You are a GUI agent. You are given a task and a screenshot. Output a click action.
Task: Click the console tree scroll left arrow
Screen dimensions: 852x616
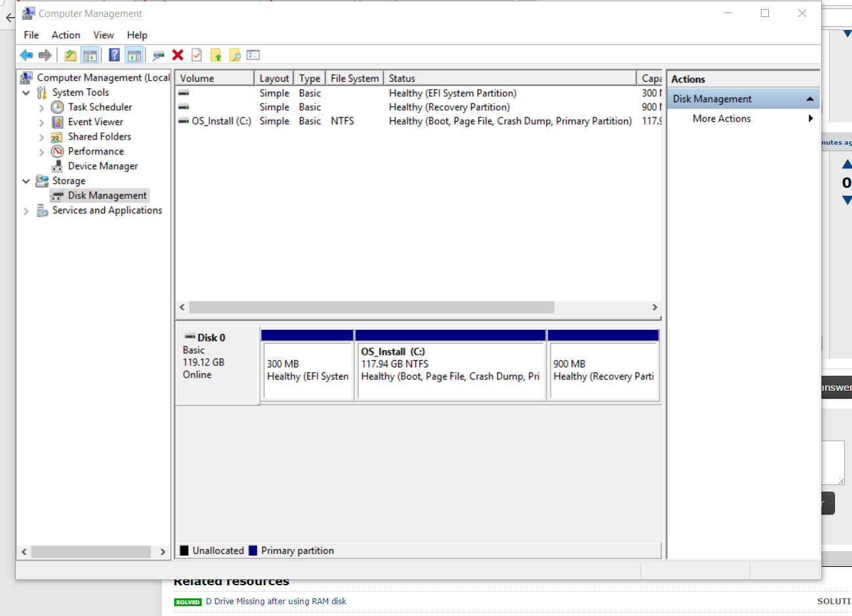pos(24,552)
